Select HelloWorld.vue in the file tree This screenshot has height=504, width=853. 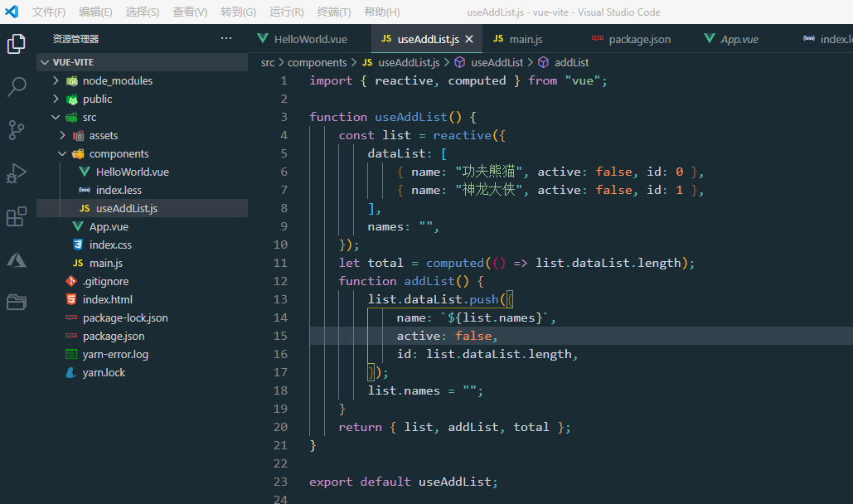click(x=132, y=172)
